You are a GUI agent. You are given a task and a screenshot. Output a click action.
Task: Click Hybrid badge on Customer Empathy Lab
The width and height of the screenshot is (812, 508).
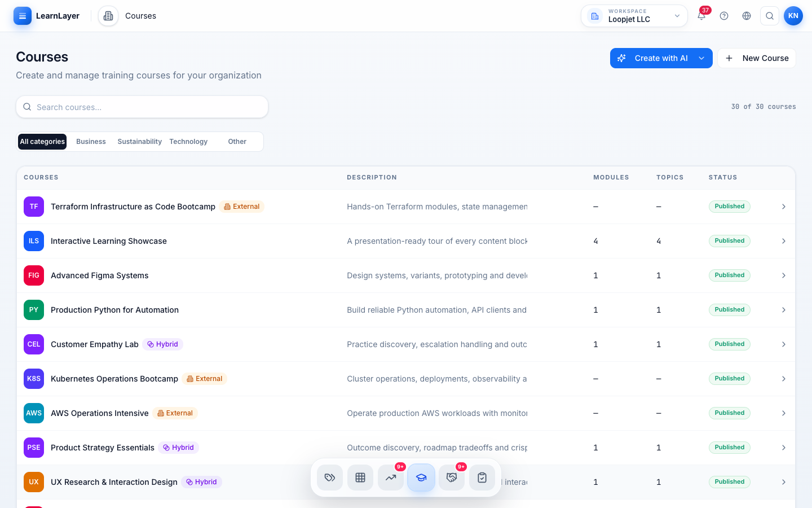tap(162, 344)
